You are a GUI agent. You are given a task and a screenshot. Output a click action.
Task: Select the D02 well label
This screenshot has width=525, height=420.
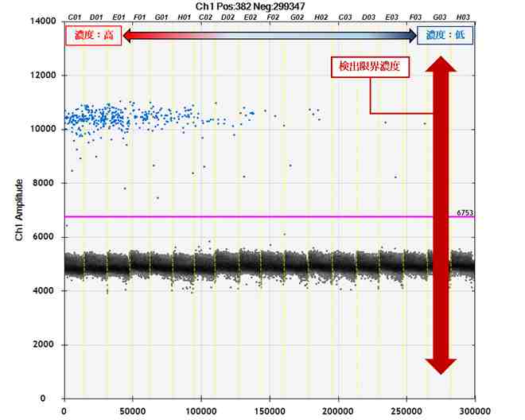click(x=227, y=17)
